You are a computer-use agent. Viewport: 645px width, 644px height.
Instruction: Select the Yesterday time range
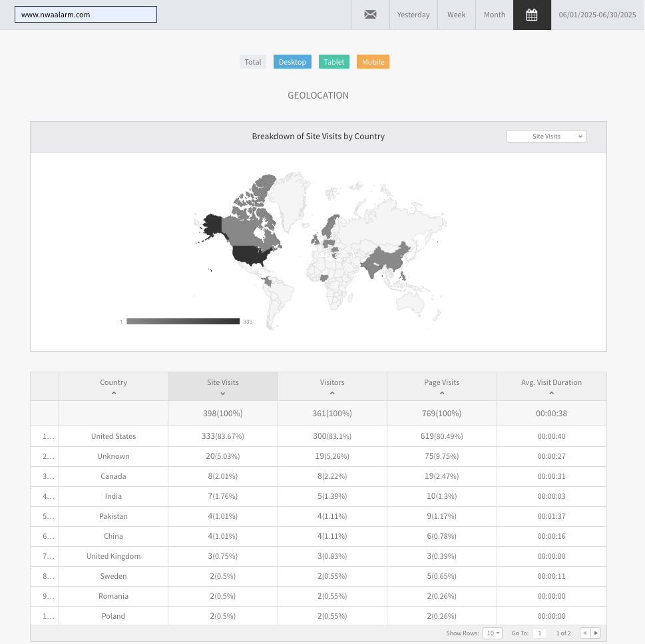[x=413, y=15]
